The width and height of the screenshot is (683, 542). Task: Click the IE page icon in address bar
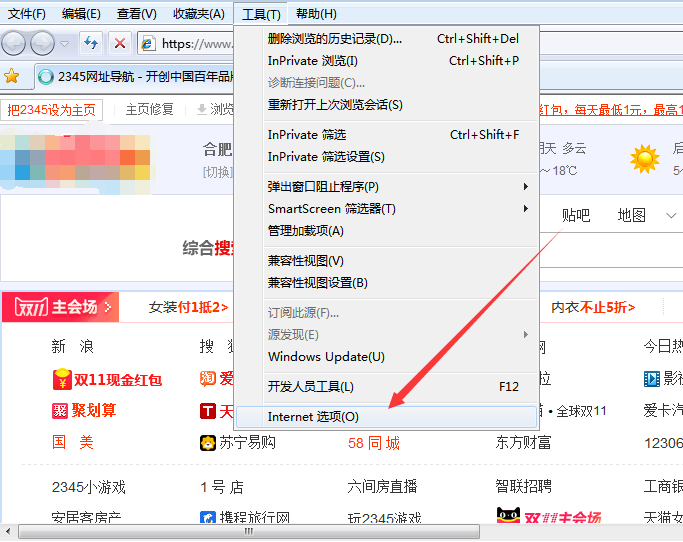click(x=148, y=44)
